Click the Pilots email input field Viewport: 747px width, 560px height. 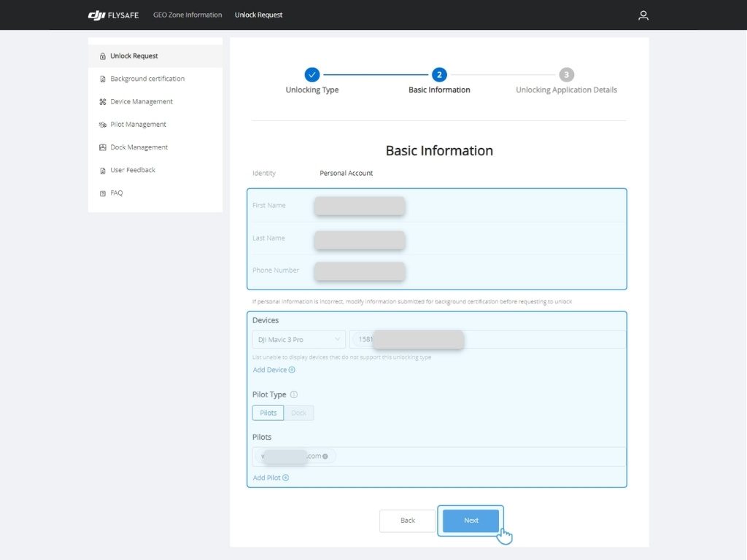click(x=474, y=456)
